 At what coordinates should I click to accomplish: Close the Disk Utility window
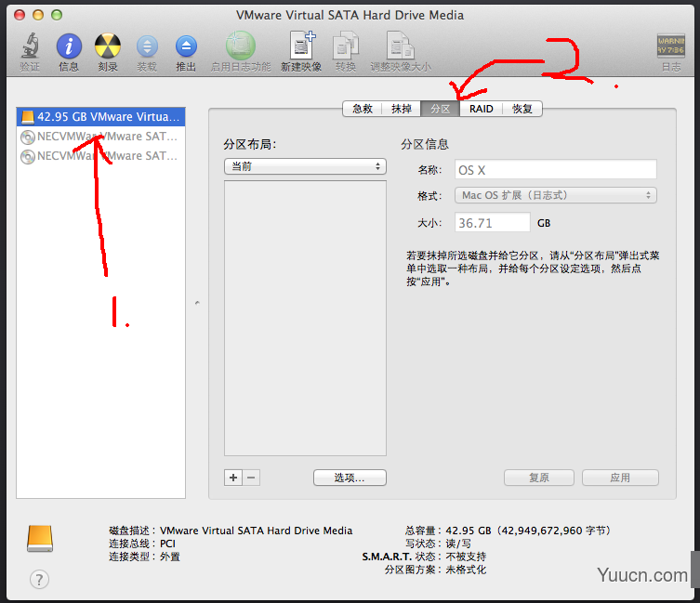pyautogui.click(x=20, y=15)
